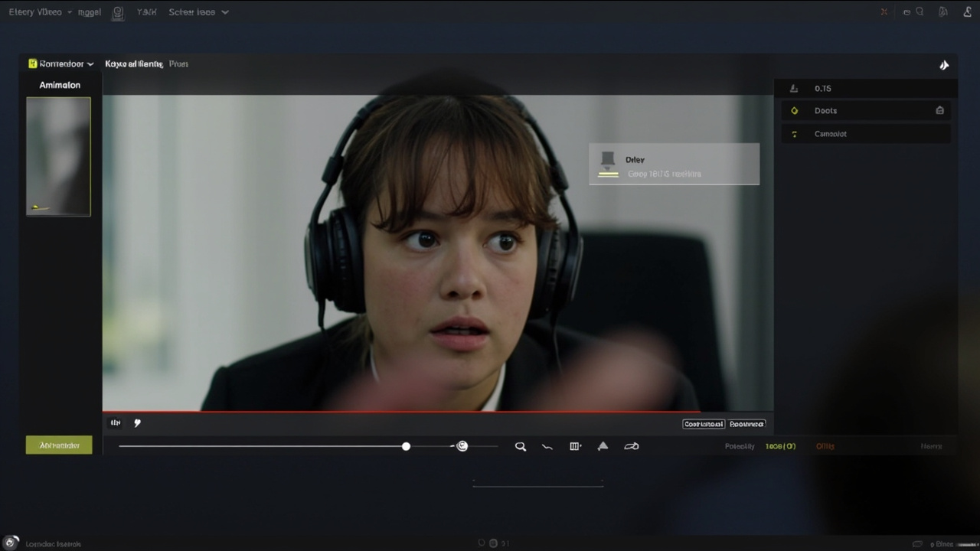
Task: Click the yellow icon beside Camoolot
Action: coord(794,134)
